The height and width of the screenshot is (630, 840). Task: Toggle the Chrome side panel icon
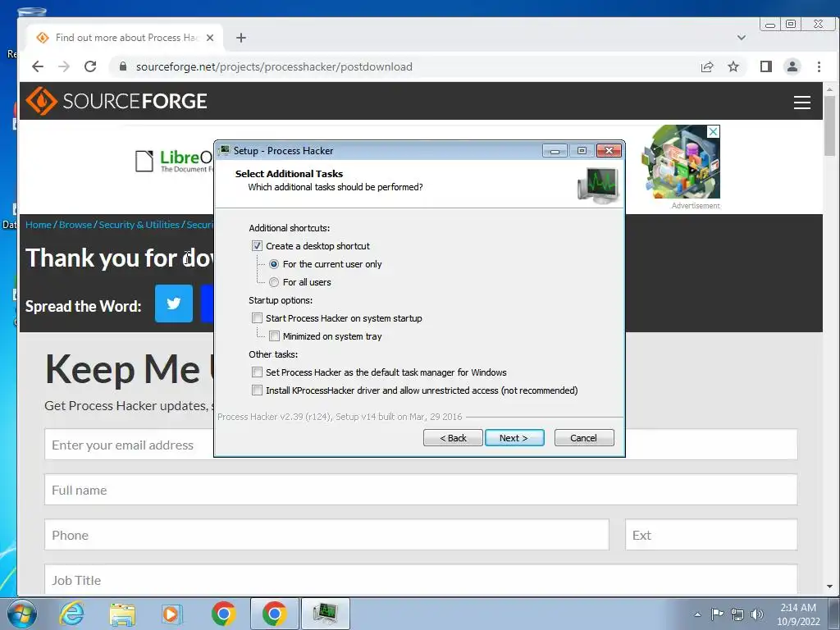[x=766, y=66]
